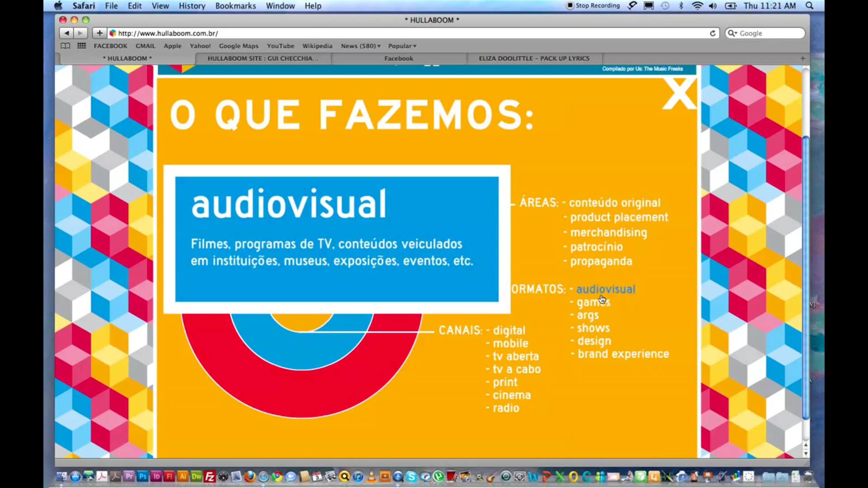Click the add bookmark plus button
Viewport: 868px width, 488px height.
tap(99, 33)
